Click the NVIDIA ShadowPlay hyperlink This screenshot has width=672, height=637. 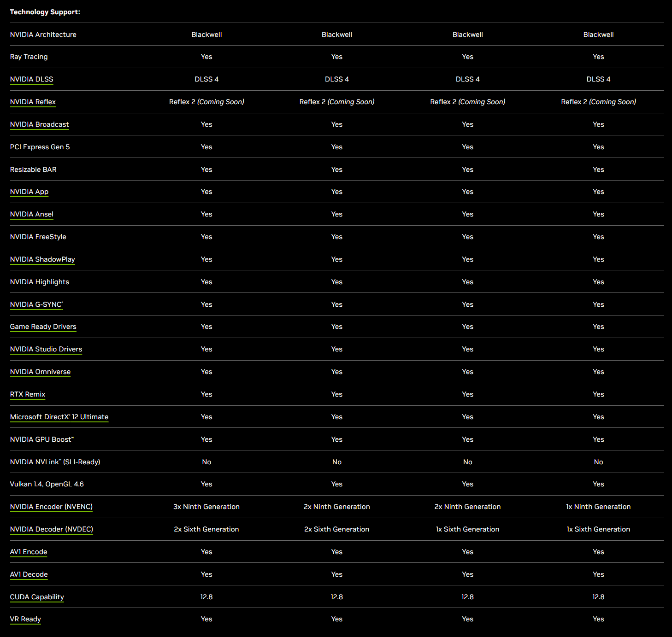coord(42,259)
